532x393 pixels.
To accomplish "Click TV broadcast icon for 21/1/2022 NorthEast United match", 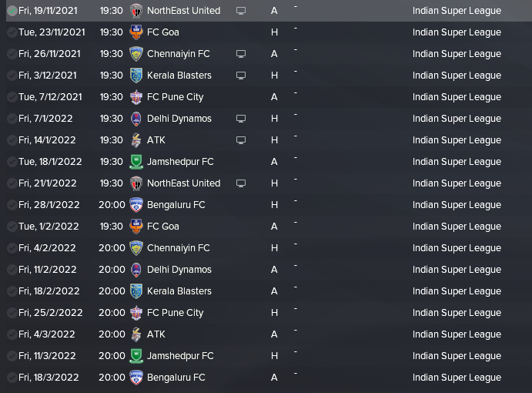I will [241, 183].
